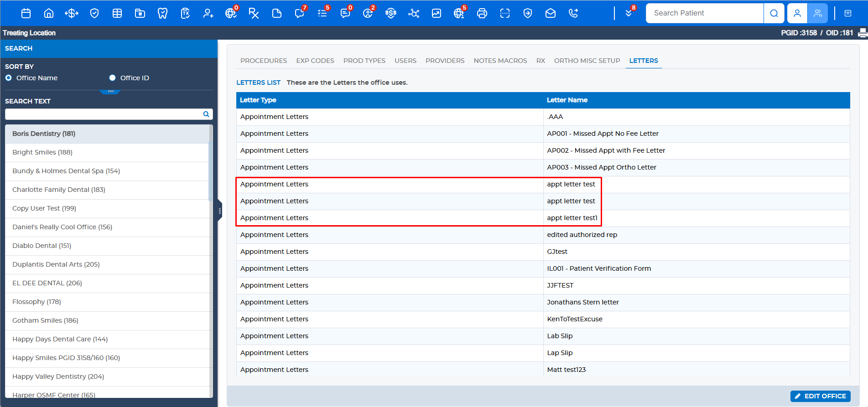The image size is (868, 407).
Task: Switch to the PROCEDURES tab
Action: [264, 61]
